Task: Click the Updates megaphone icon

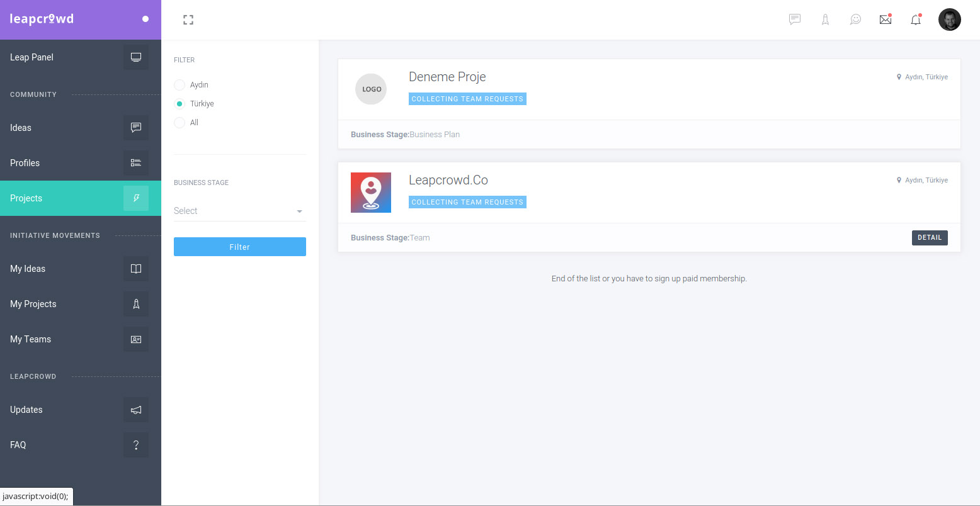Action: tap(136, 410)
